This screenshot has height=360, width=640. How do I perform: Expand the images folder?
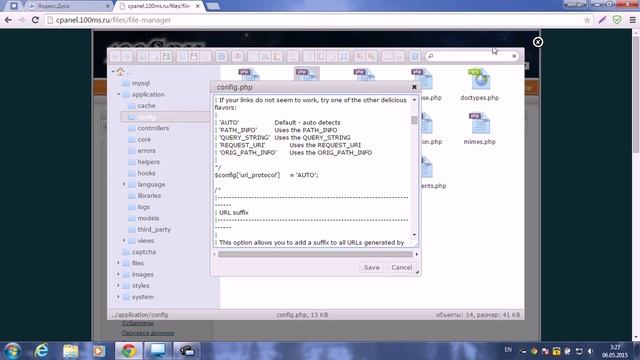pyautogui.click(x=119, y=274)
